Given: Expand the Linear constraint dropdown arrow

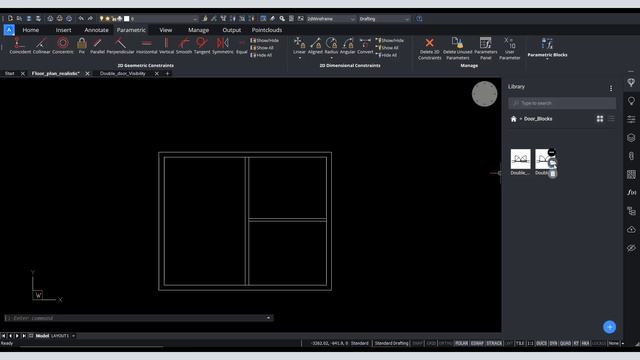Looking at the screenshot, I should (300, 58).
